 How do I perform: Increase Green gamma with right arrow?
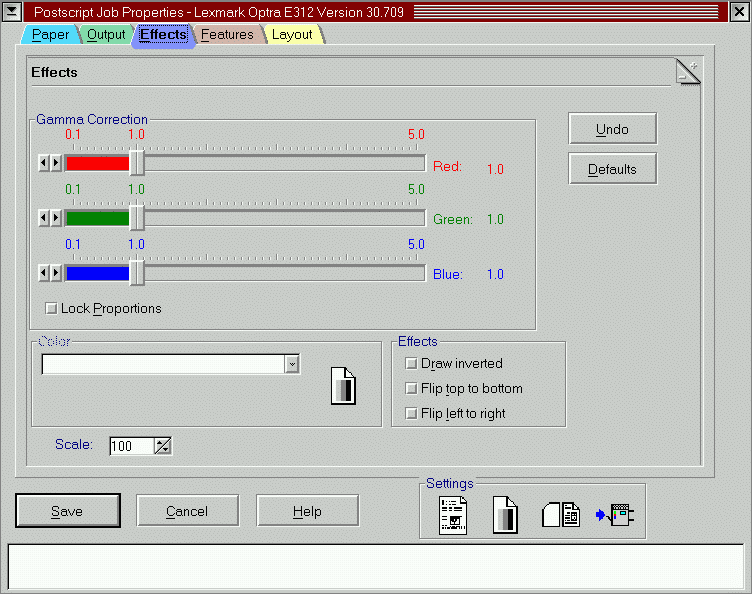tap(56, 218)
